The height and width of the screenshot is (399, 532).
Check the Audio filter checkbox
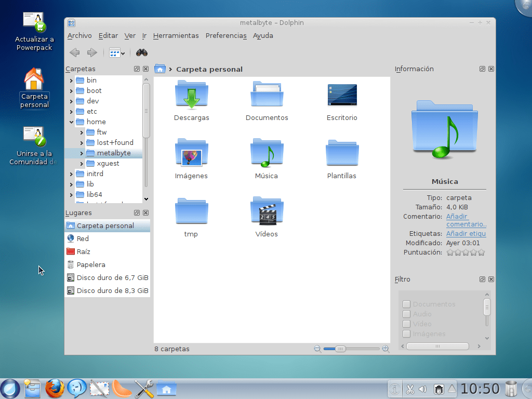[x=407, y=314]
